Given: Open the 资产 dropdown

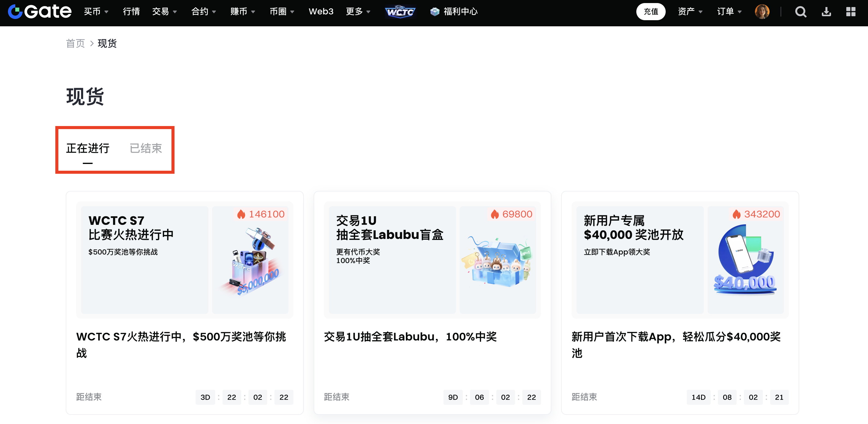Looking at the screenshot, I should pyautogui.click(x=690, y=12).
